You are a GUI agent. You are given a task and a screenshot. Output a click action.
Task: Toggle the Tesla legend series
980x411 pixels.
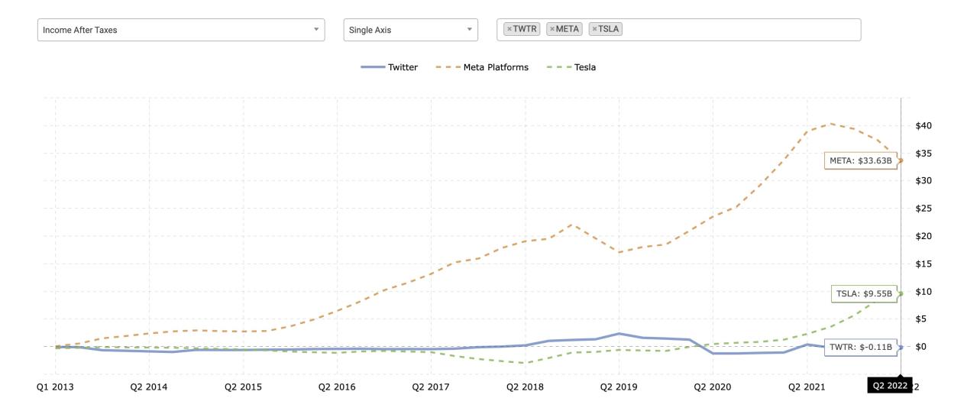(x=572, y=67)
